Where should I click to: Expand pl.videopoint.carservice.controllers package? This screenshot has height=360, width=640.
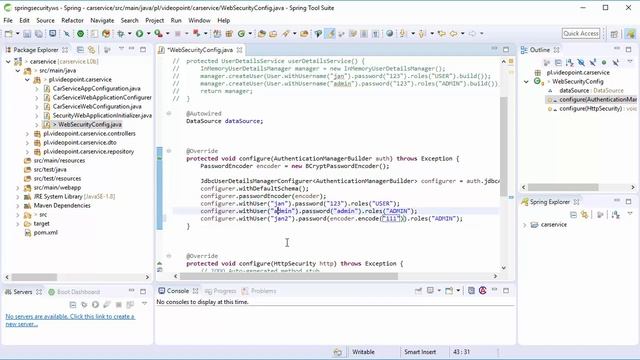click(x=27, y=133)
